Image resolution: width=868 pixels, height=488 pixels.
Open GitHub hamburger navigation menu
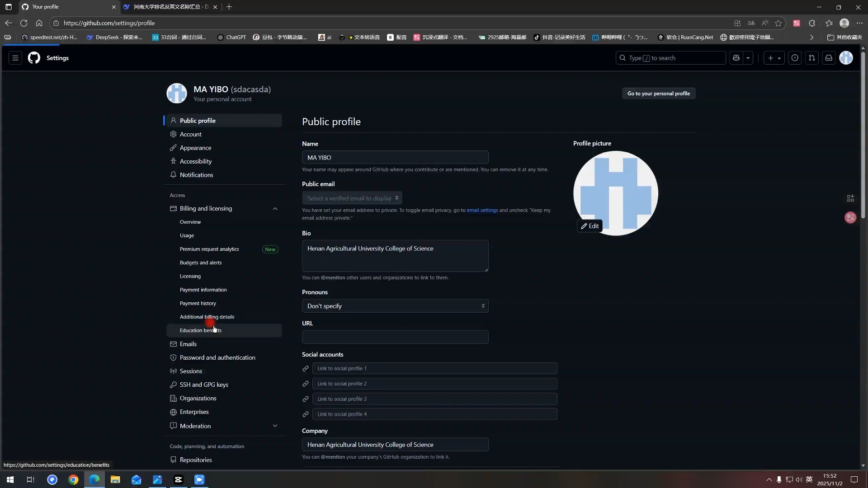(15, 58)
